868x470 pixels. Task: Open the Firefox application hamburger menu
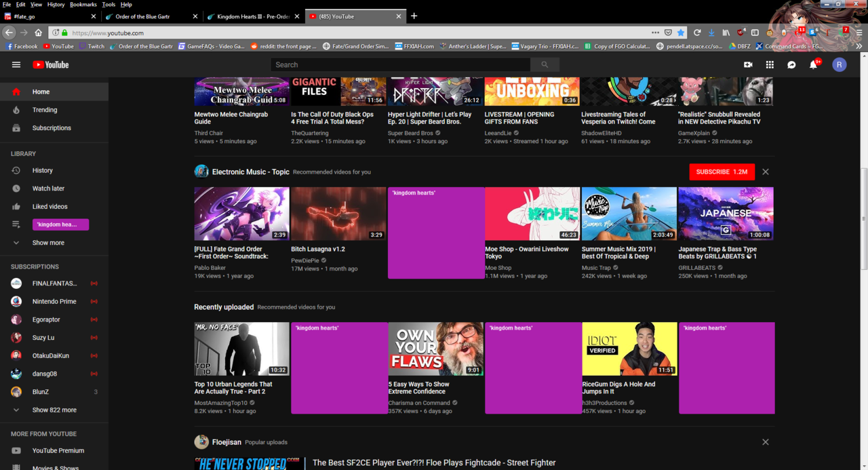(x=860, y=33)
